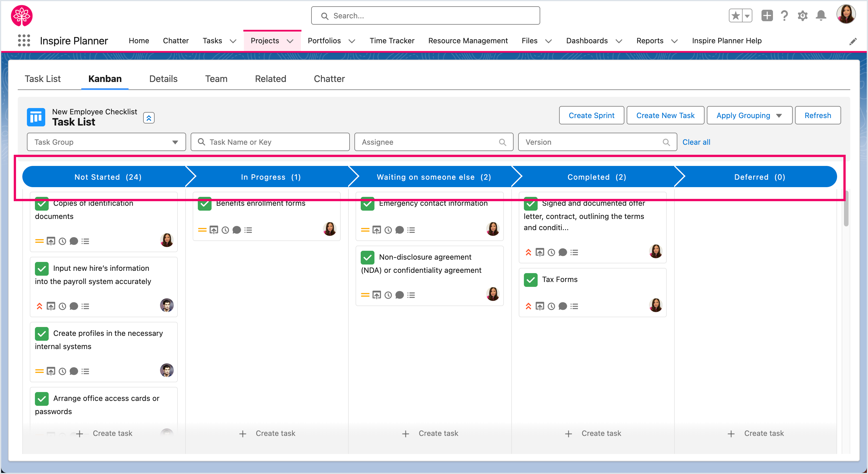Open the Chatter tab in the project
Image resolution: width=868 pixels, height=474 pixels.
[330, 79]
